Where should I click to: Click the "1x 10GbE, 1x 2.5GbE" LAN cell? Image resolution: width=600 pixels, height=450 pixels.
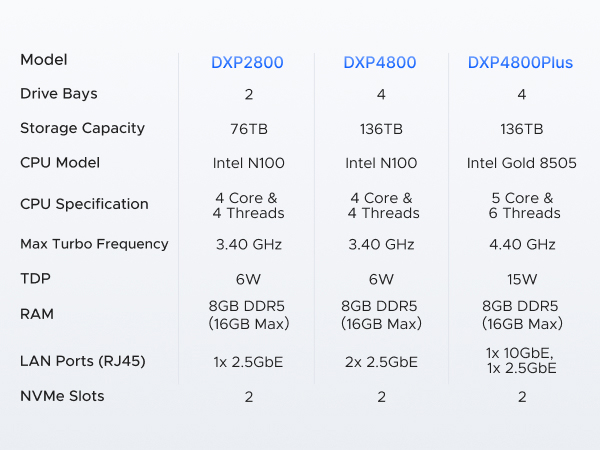coord(521,361)
